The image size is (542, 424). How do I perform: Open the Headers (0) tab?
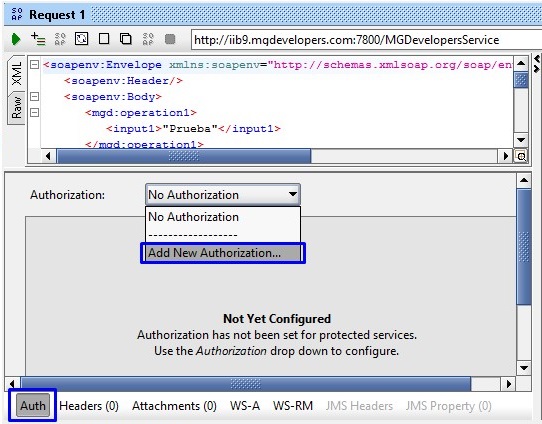[89, 406]
